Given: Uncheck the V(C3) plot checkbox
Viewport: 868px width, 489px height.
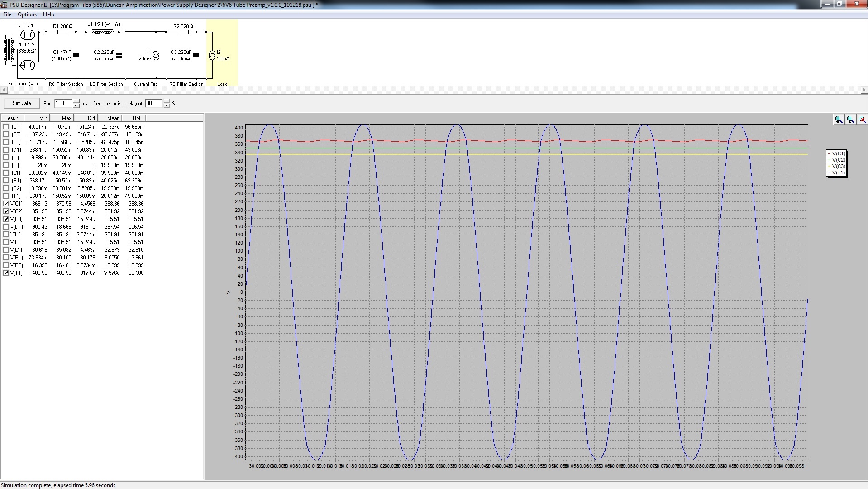Looking at the screenshot, I should (6, 219).
